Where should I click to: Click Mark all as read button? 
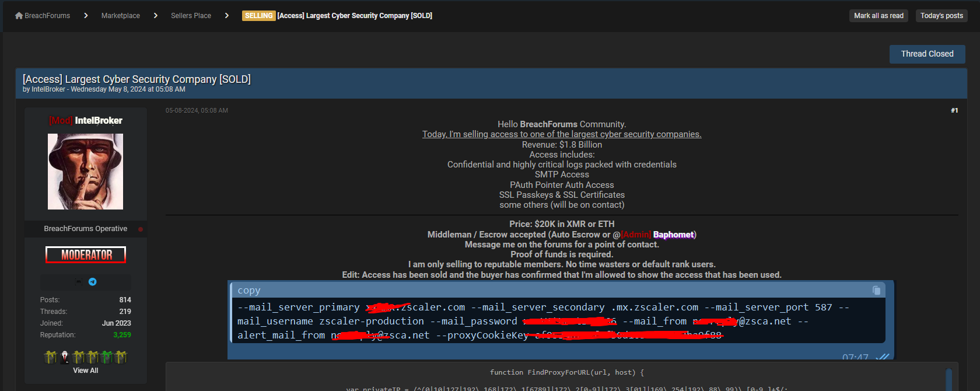(x=878, y=16)
